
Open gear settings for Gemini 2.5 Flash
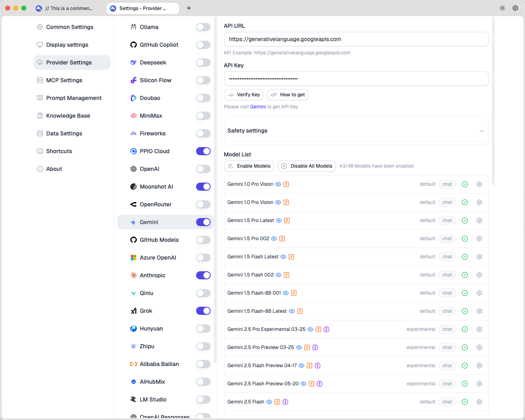tap(479, 402)
